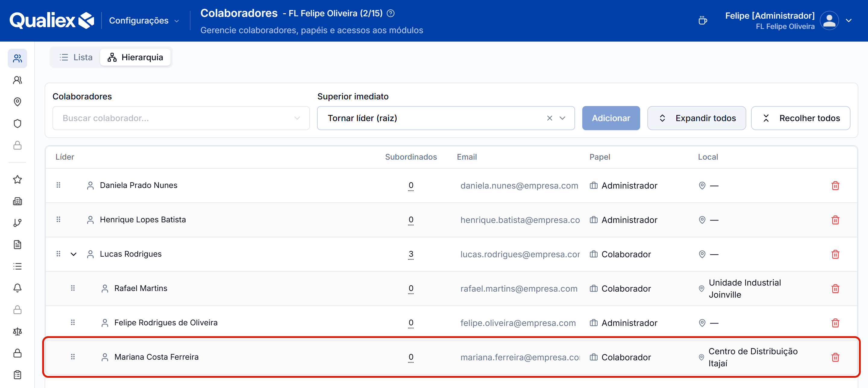Click Felipe Rodrigues de Oliveira name
Image resolution: width=868 pixels, height=388 pixels.
pyautogui.click(x=166, y=323)
